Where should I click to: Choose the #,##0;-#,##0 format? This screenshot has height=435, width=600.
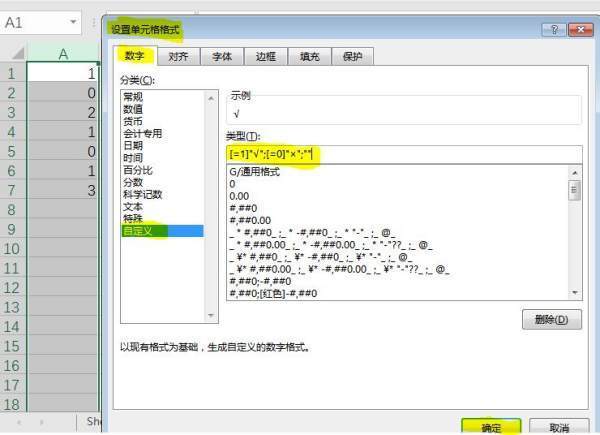[x=260, y=281]
